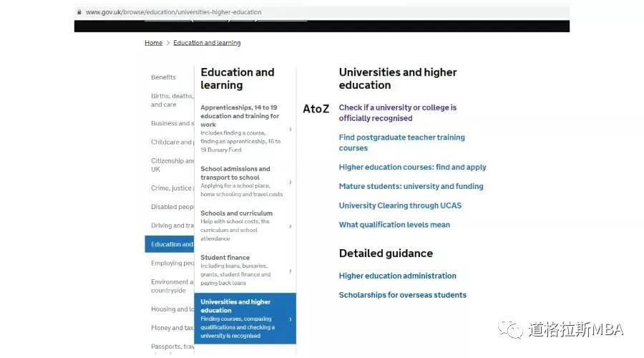Open Mature students: university and funding
Viewport: 644px width, 358px height.
411,186
